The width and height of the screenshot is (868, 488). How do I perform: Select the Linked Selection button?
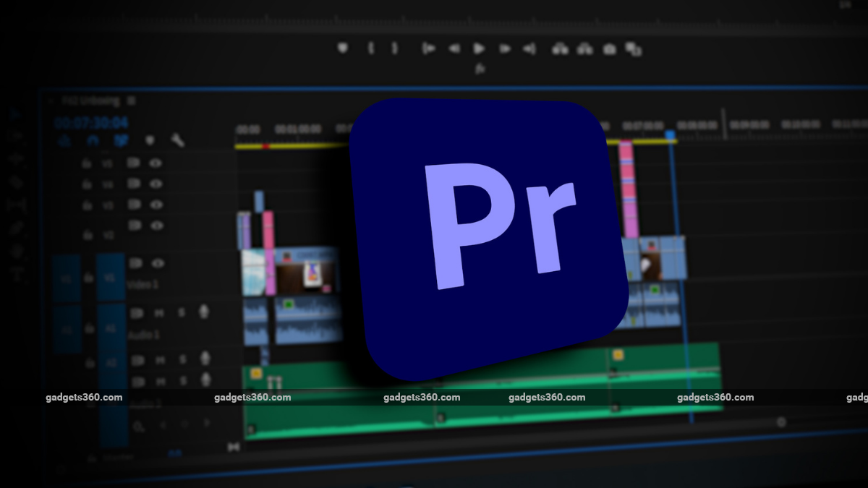coord(121,140)
